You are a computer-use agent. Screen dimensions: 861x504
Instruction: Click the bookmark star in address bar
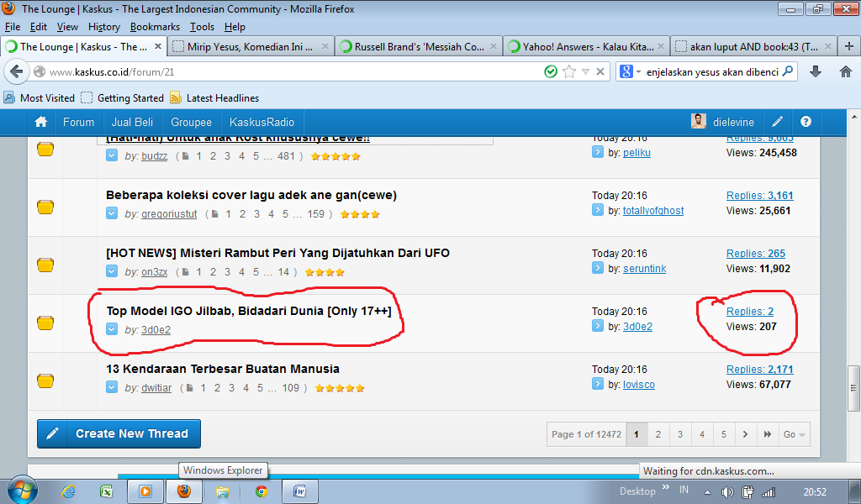[569, 72]
